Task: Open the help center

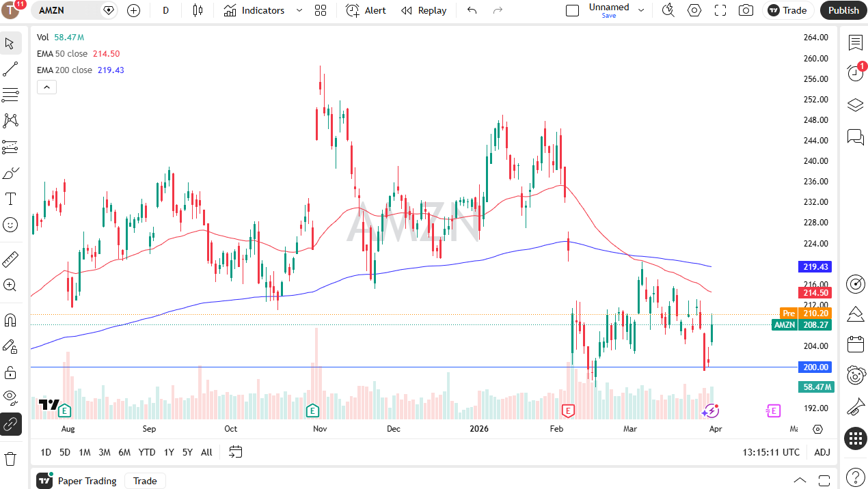Action: tap(856, 477)
